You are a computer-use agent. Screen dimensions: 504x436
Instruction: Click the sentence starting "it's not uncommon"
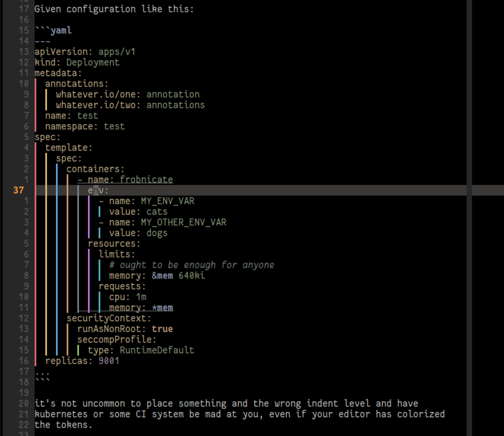(226, 403)
